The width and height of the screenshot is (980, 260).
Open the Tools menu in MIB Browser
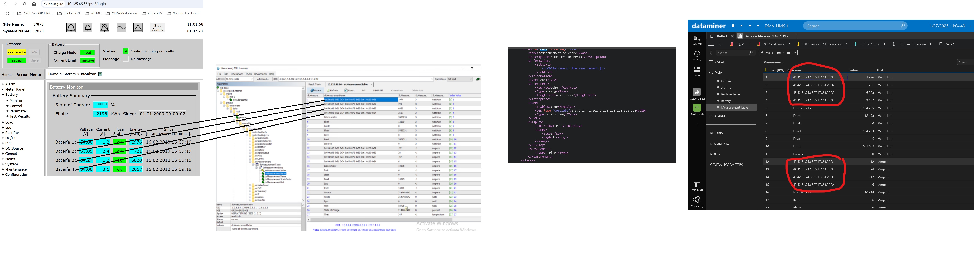pos(248,74)
